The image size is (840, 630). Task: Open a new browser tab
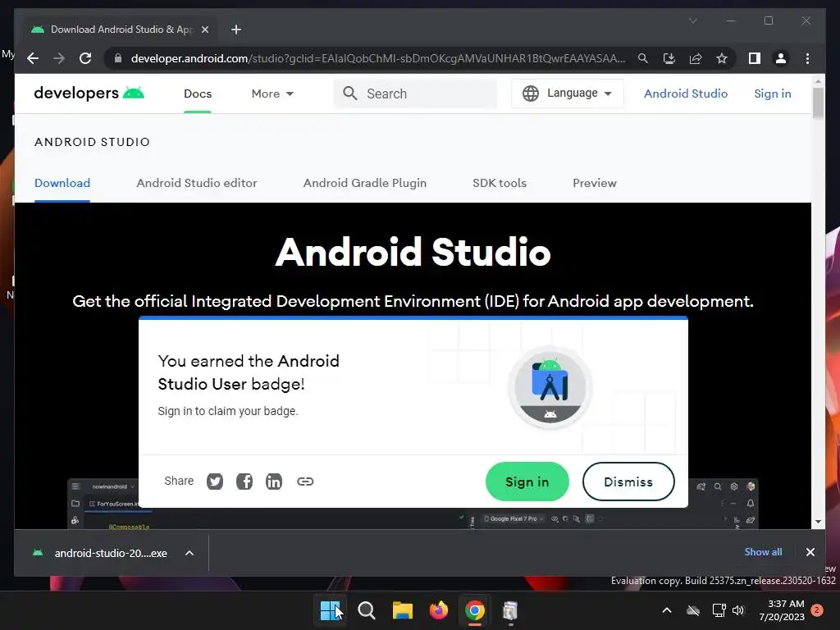236,30
